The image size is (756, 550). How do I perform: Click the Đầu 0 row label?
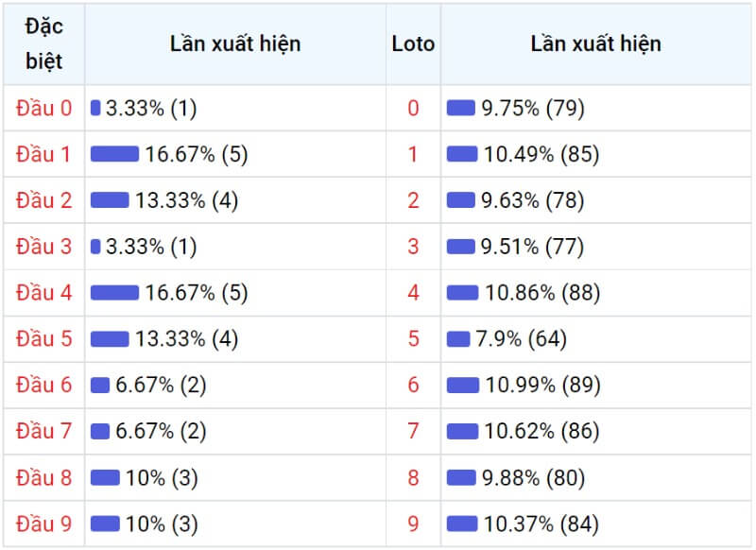[43, 108]
